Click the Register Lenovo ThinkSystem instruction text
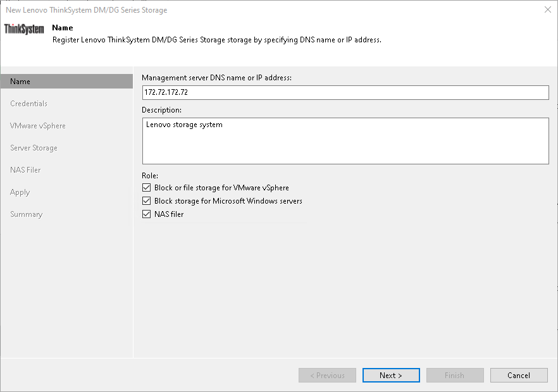 pos(217,40)
